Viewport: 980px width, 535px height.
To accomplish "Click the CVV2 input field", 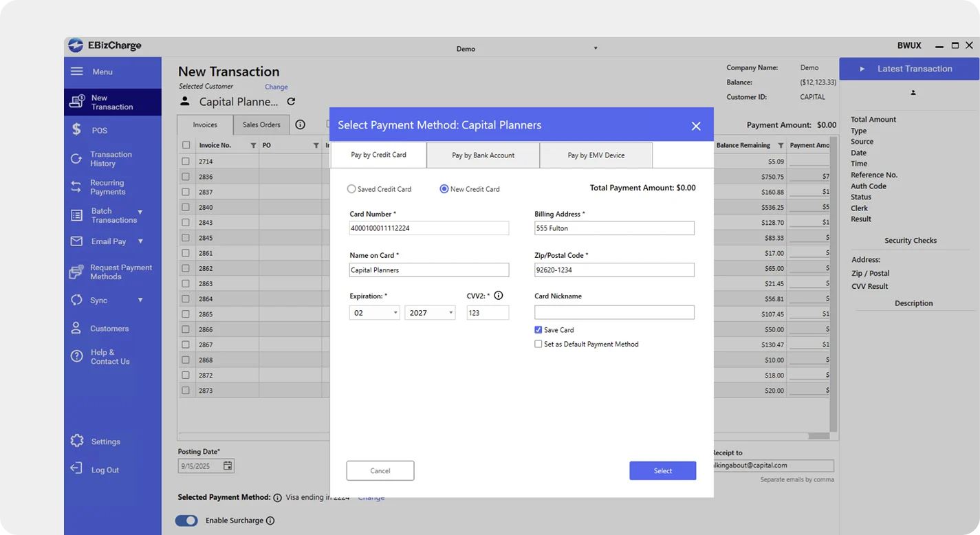I will point(488,312).
